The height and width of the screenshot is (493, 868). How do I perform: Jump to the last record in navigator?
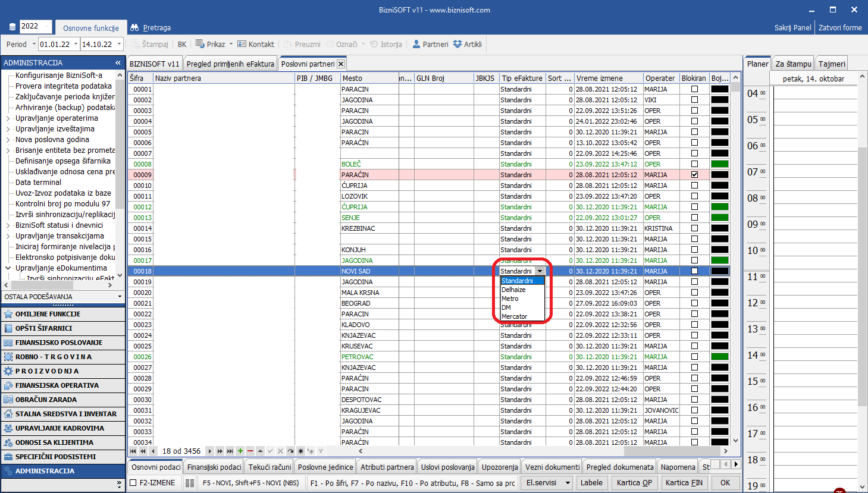[230, 451]
